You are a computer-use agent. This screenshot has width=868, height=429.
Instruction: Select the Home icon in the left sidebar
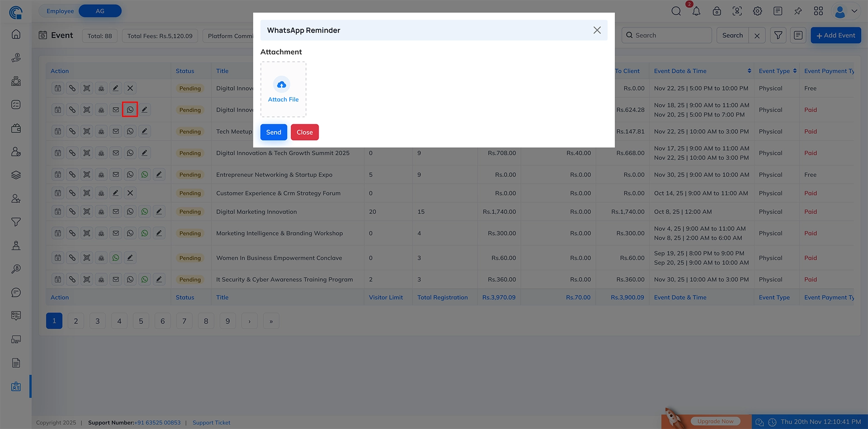[x=16, y=34]
